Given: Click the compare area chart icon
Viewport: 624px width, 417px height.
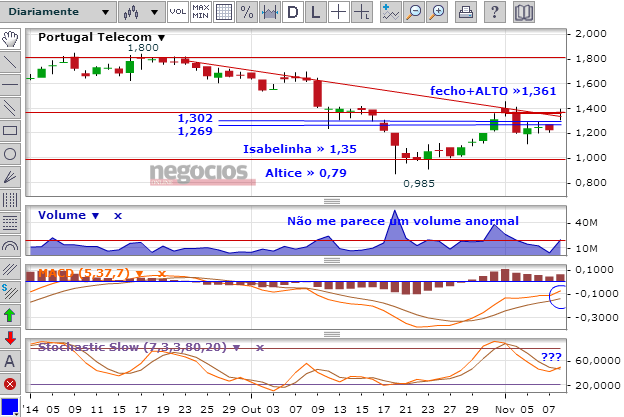Looking at the screenshot, I should coord(270,12).
